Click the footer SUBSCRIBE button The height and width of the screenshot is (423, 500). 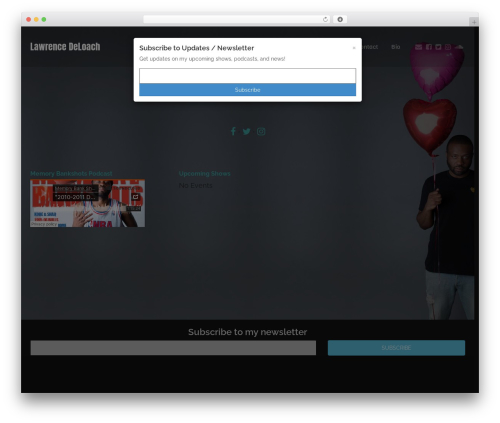click(x=396, y=348)
